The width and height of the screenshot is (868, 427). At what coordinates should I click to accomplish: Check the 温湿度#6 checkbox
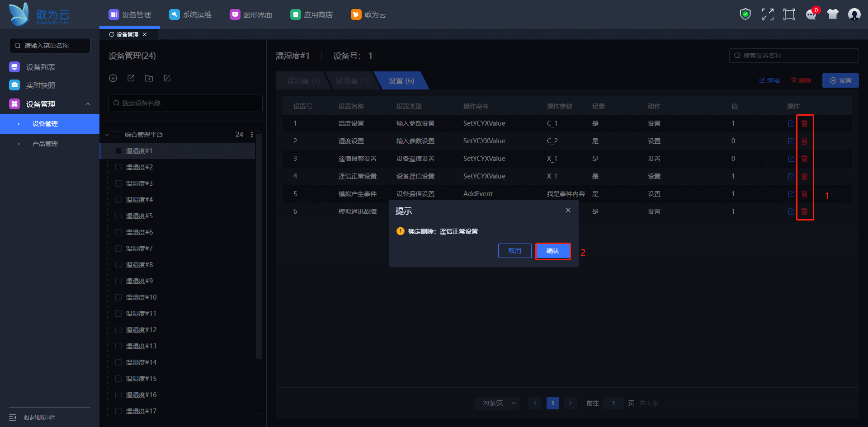pyautogui.click(x=118, y=232)
